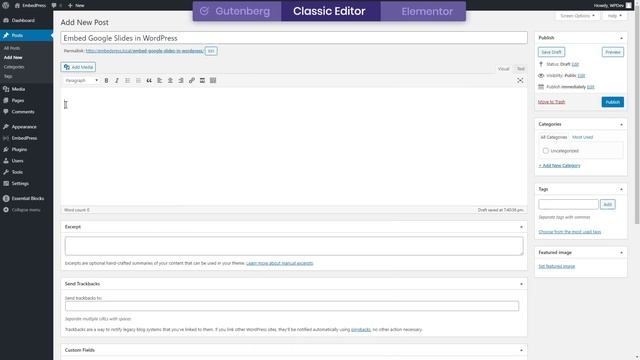Click the post title input field
Viewport: 640px width, 360px height.
294,38
